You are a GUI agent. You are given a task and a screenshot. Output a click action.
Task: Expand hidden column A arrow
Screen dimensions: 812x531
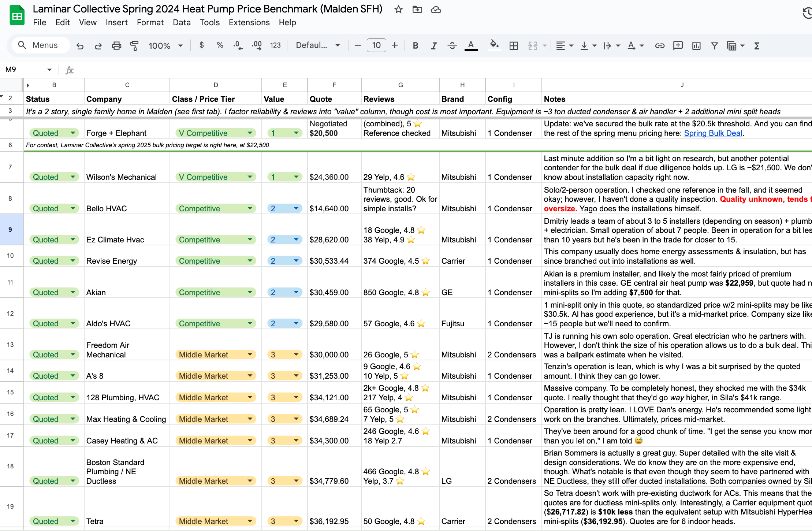point(28,85)
